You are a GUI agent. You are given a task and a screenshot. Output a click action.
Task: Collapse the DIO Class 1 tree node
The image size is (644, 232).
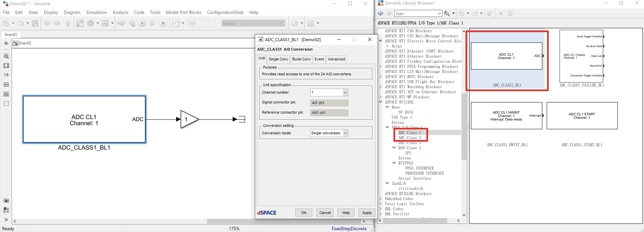394,148
